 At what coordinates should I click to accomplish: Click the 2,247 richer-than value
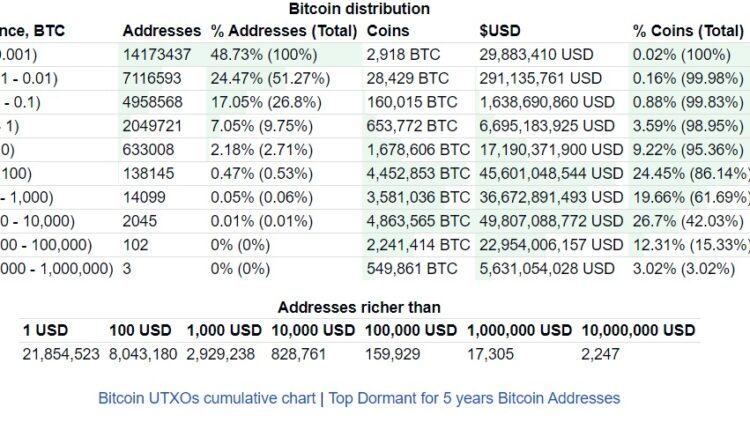click(x=601, y=354)
